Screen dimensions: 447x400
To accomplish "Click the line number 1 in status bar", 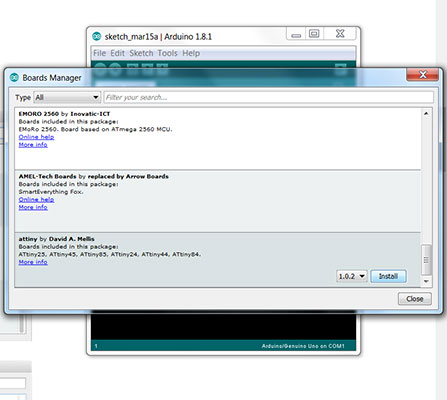I will click(x=96, y=346).
